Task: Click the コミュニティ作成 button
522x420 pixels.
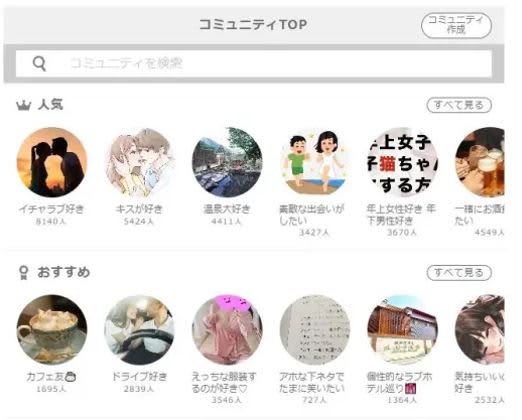Action: 456,25
